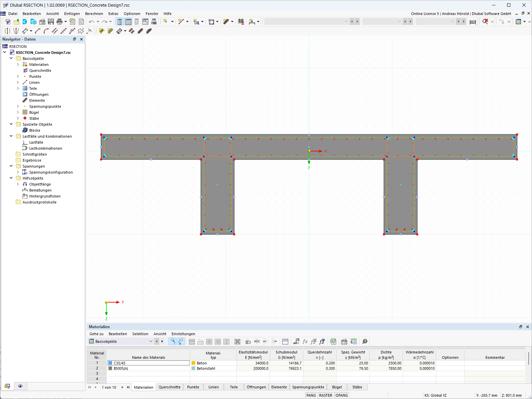Viewport: 532px width, 399px height.
Task: Switch to the Querschnitte tab
Action: (x=170, y=387)
